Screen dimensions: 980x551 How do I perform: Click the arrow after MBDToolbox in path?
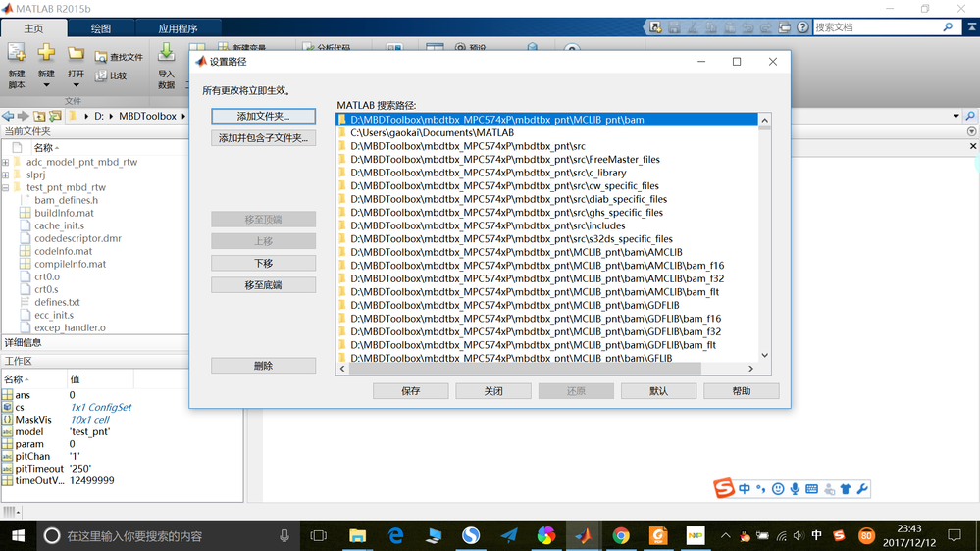click(183, 117)
